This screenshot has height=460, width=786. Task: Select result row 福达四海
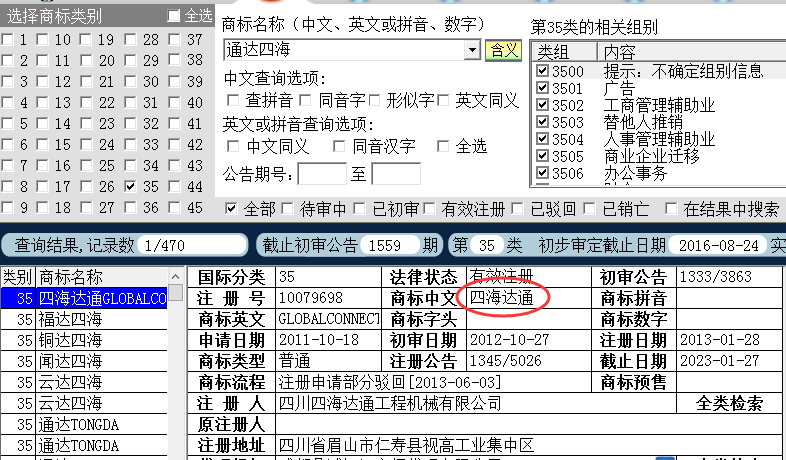pos(84,319)
